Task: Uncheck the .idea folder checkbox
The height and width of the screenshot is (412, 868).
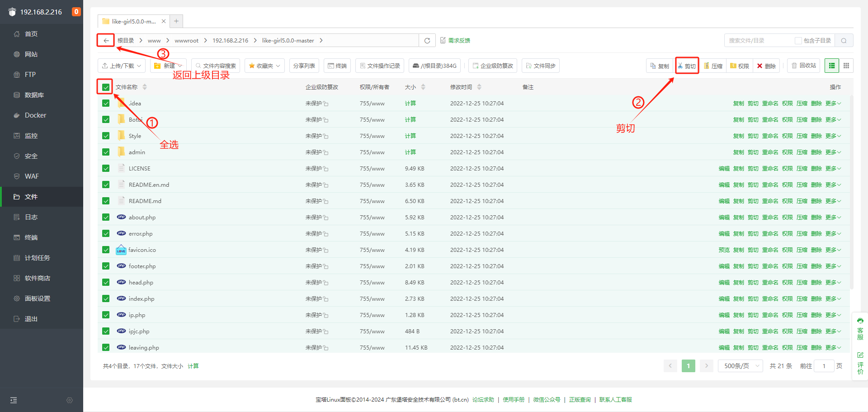Action: [106, 103]
